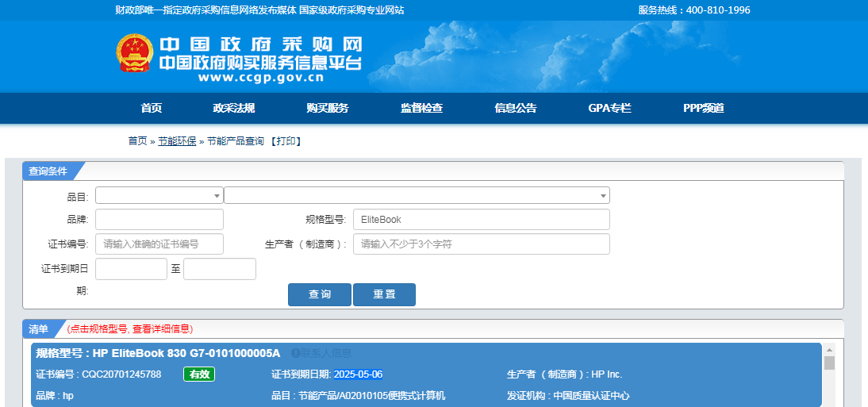Screen dimensions: 868x407
Task: Click the 生产者 value HP Inc.
Action: 607,374
